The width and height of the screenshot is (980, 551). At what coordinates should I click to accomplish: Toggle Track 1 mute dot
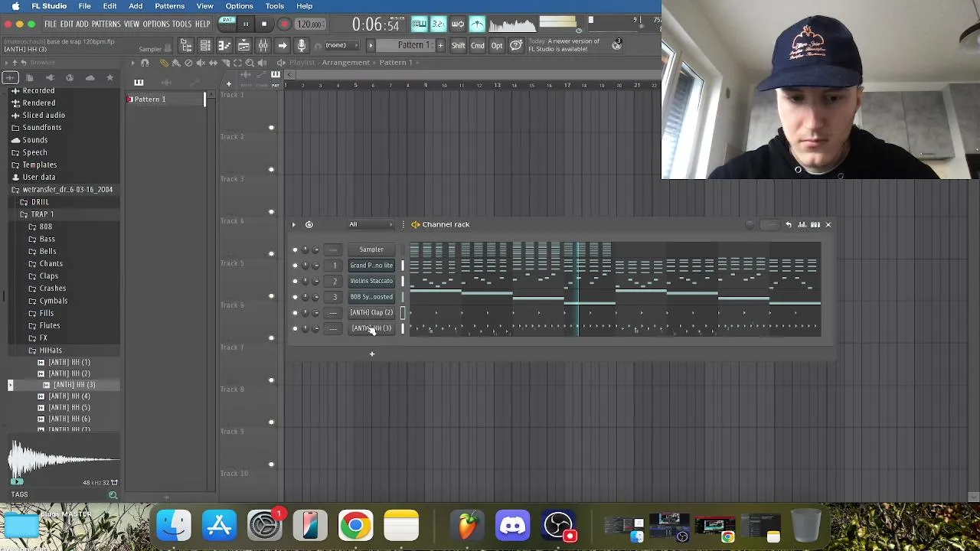[x=271, y=128]
